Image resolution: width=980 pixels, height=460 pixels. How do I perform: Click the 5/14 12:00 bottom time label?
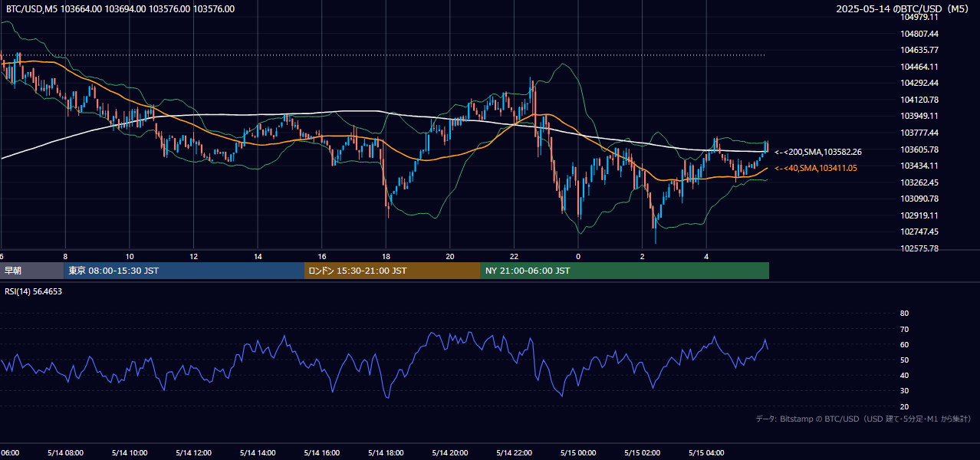pyautogui.click(x=192, y=453)
